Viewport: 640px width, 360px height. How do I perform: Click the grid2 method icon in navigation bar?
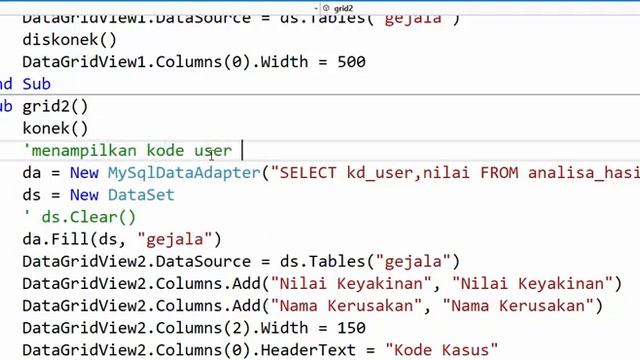[326, 8]
